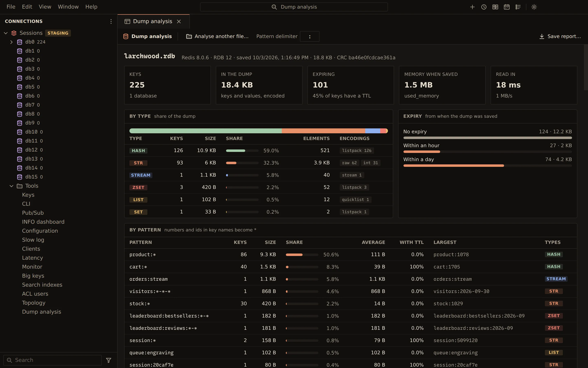Screen dimensions: 588x368
Task: Click the Tools folder icon
Action: [20, 186]
